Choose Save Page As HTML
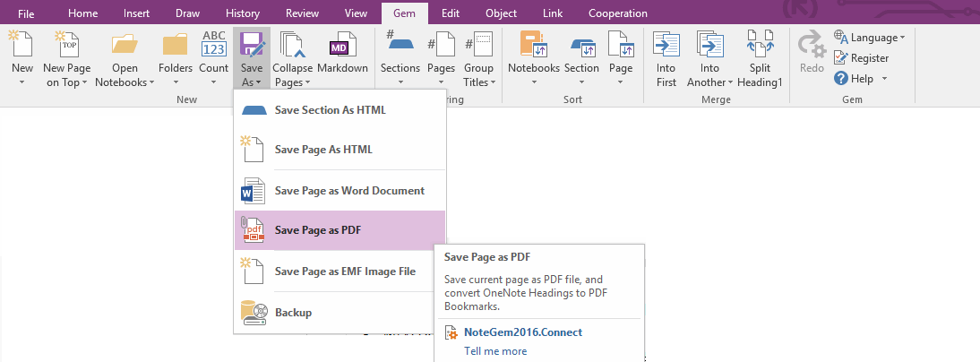The image size is (980, 362). point(340,150)
